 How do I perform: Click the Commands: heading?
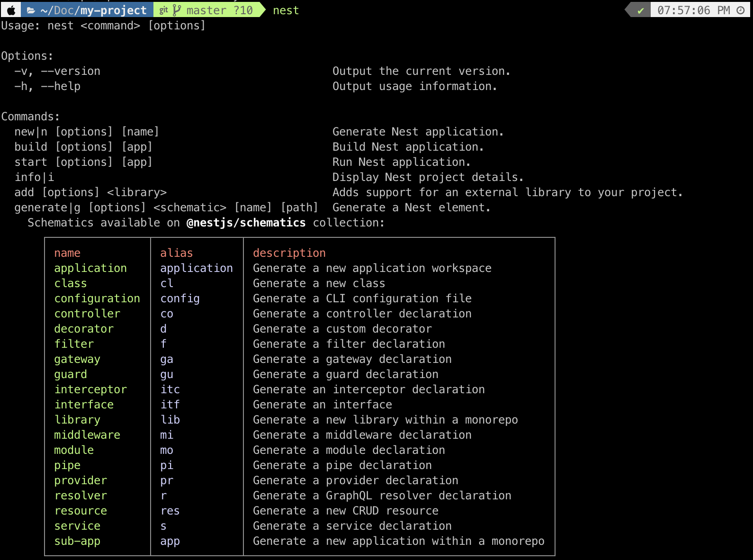(x=30, y=117)
